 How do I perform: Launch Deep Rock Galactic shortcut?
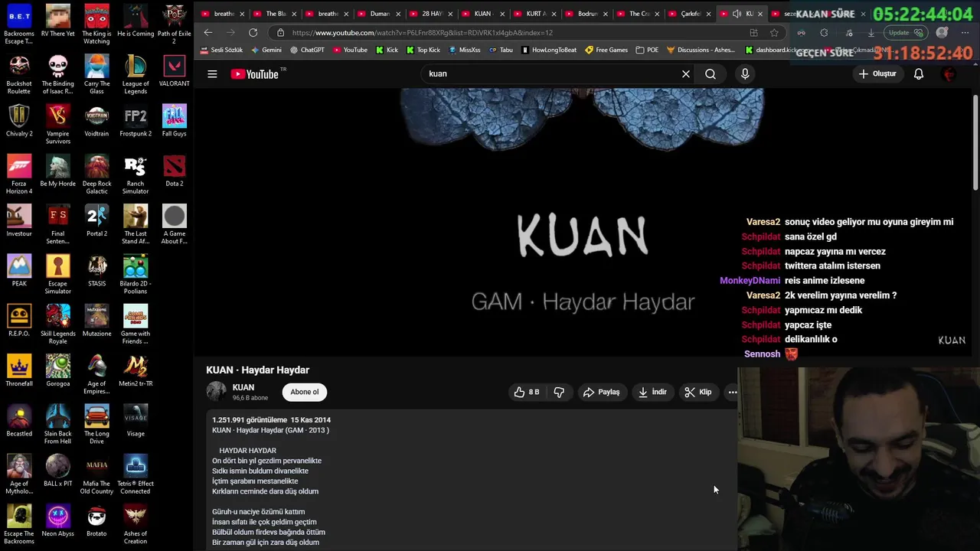click(x=96, y=174)
